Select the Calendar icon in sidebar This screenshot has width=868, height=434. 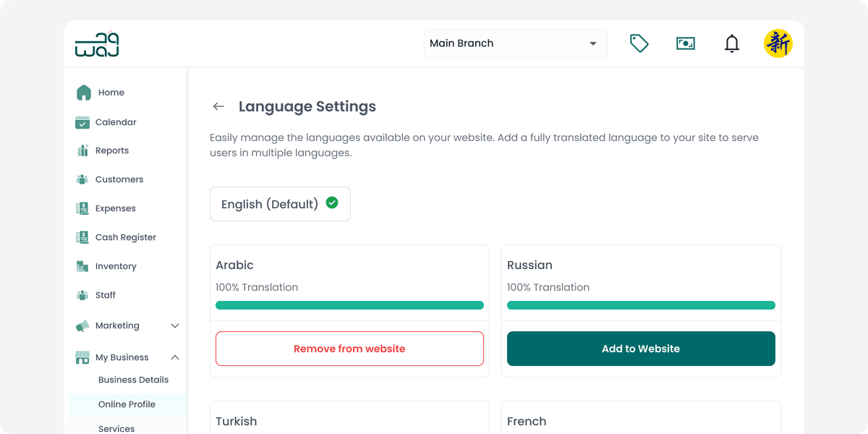(83, 122)
